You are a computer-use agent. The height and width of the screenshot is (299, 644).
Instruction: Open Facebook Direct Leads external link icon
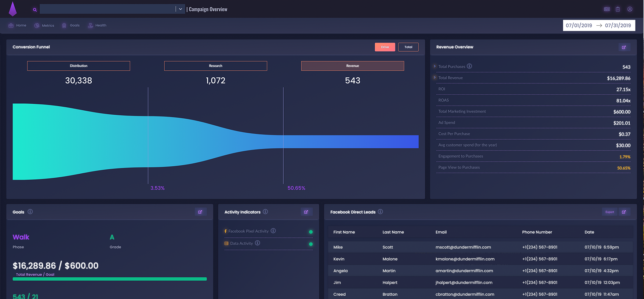tap(624, 212)
